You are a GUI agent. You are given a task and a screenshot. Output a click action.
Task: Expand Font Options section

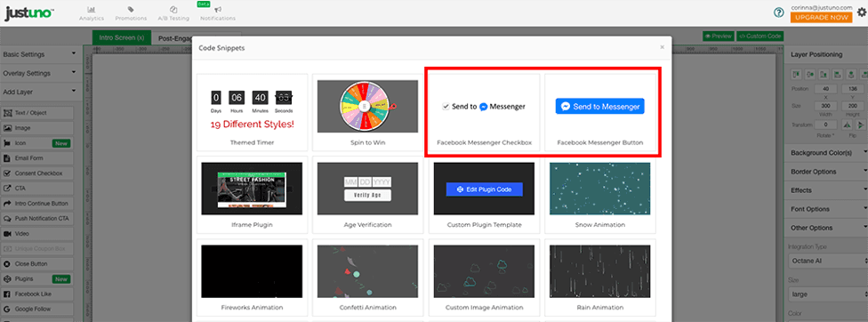[827, 209]
